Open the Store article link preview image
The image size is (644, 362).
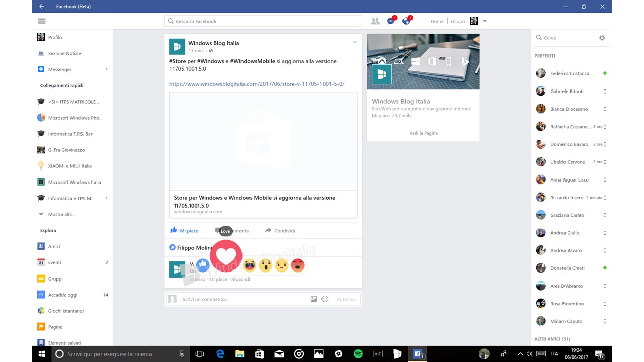pos(263,141)
